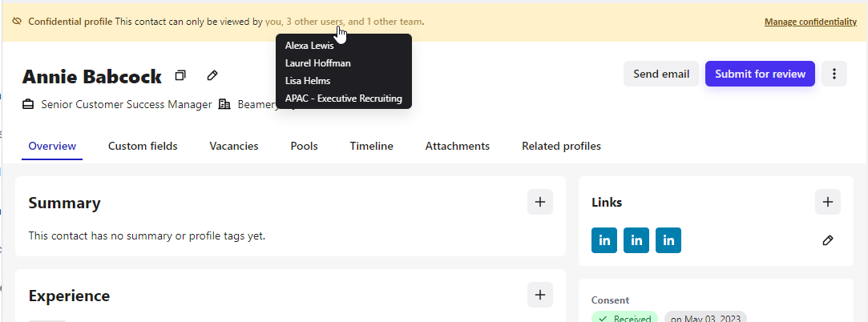Switch to the Pools tab
The image size is (868, 322).
(304, 146)
